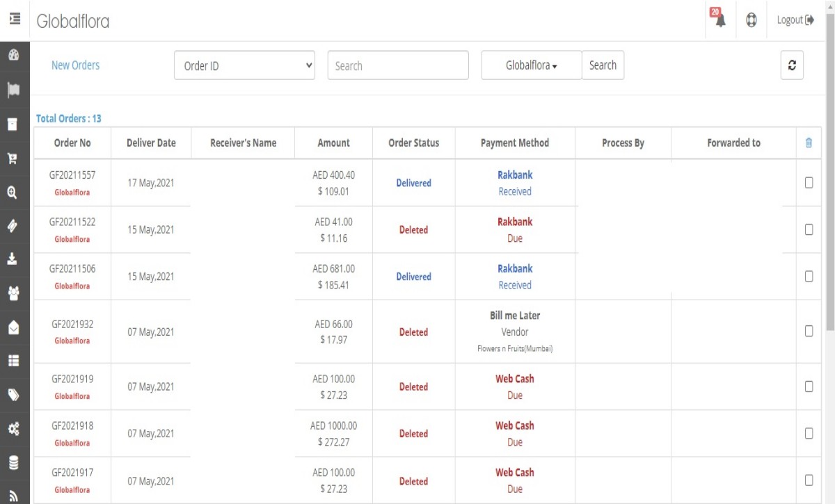Toggle the sidebar menu collapse icon
Image resolution: width=835 pixels, height=504 pixels.
pyautogui.click(x=14, y=19)
